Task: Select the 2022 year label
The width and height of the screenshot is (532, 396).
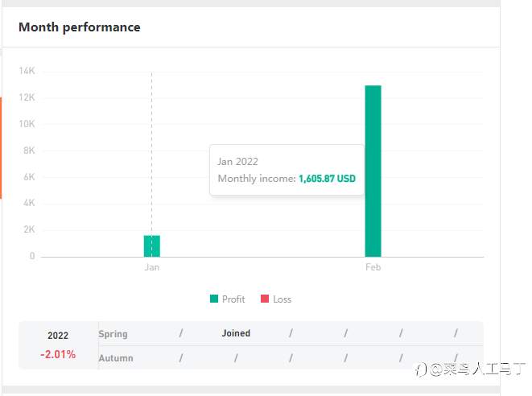Action: [58, 336]
